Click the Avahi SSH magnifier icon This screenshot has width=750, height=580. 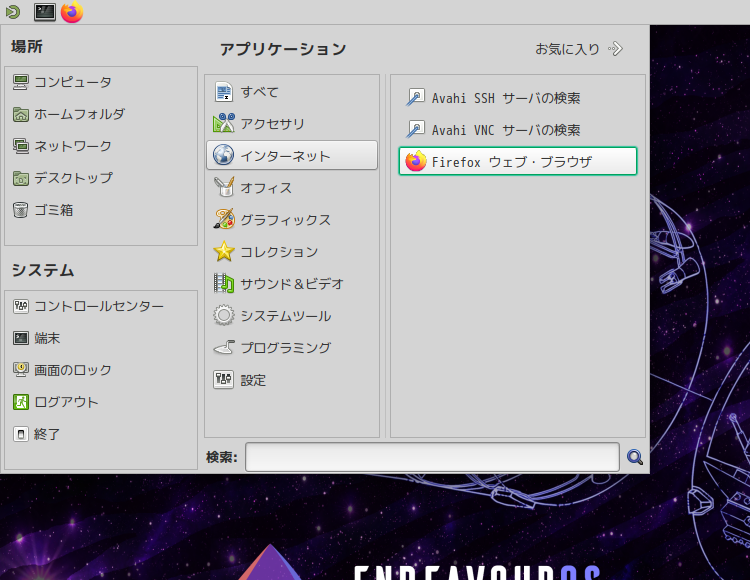tap(415, 98)
